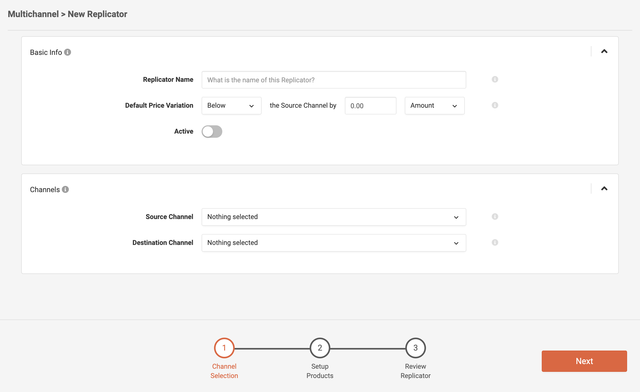Click the Multichannel breadcrumb link
The width and height of the screenshot is (640, 392).
(33, 14)
